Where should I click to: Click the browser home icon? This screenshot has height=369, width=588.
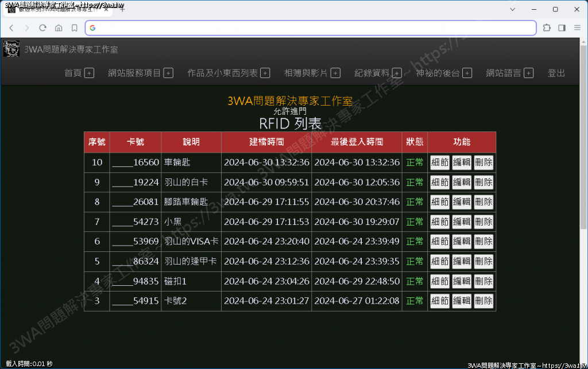click(x=59, y=28)
